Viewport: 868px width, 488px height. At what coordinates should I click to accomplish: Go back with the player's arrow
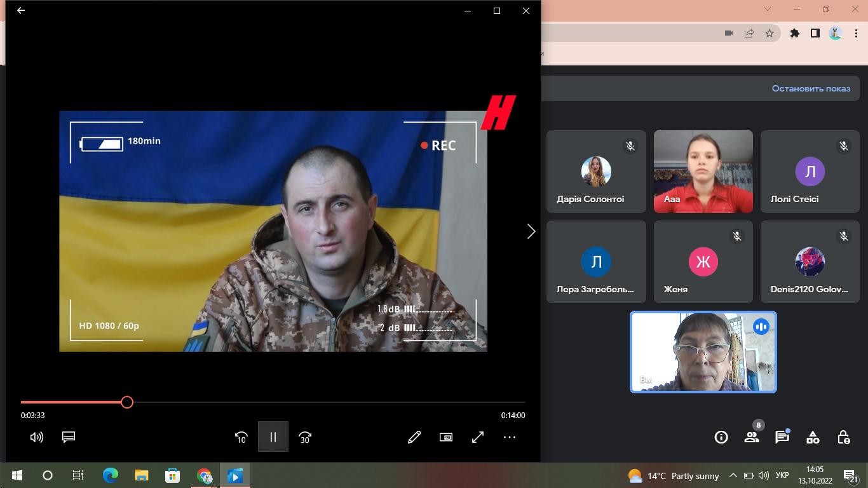click(x=21, y=11)
